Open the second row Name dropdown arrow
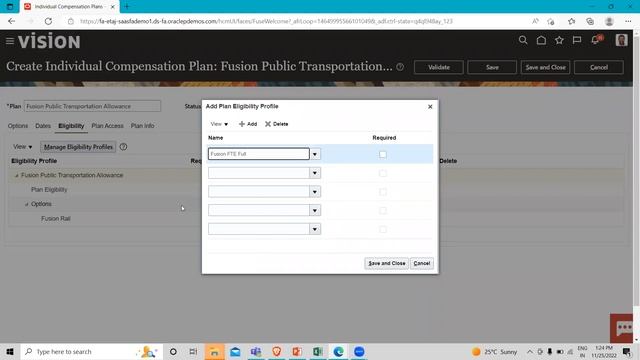 click(315, 173)
